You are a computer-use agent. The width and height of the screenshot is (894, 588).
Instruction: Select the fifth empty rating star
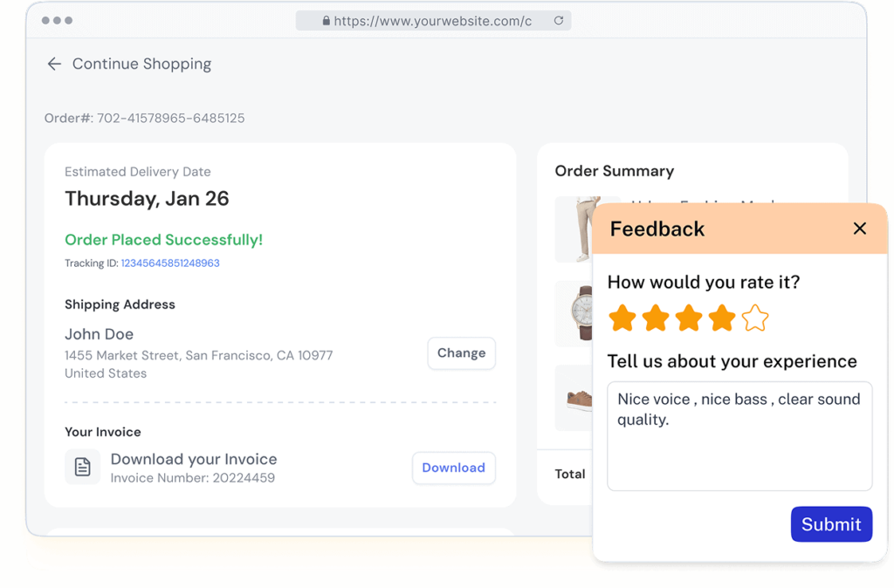pos(755,318)
